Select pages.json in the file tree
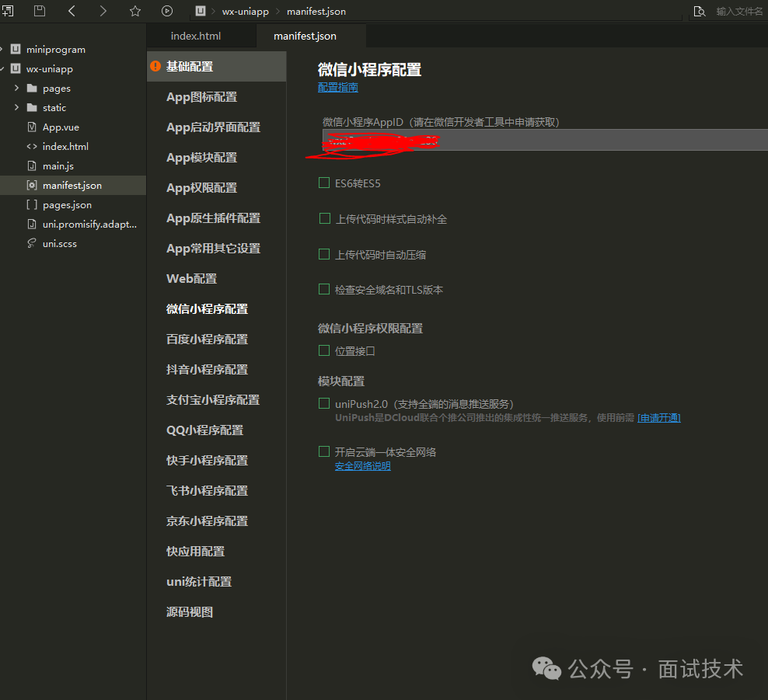 coord(67,204)
